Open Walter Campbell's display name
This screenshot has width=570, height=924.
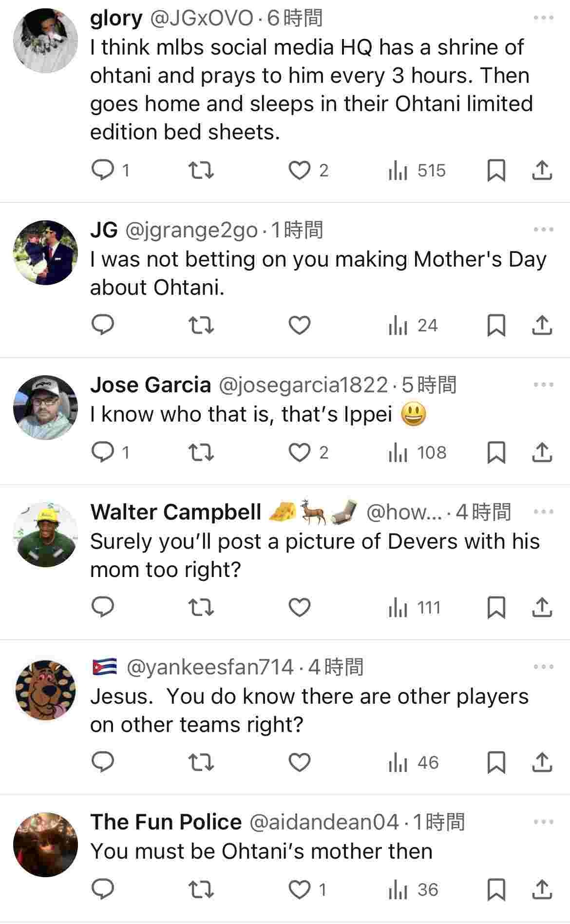[176, 512]
